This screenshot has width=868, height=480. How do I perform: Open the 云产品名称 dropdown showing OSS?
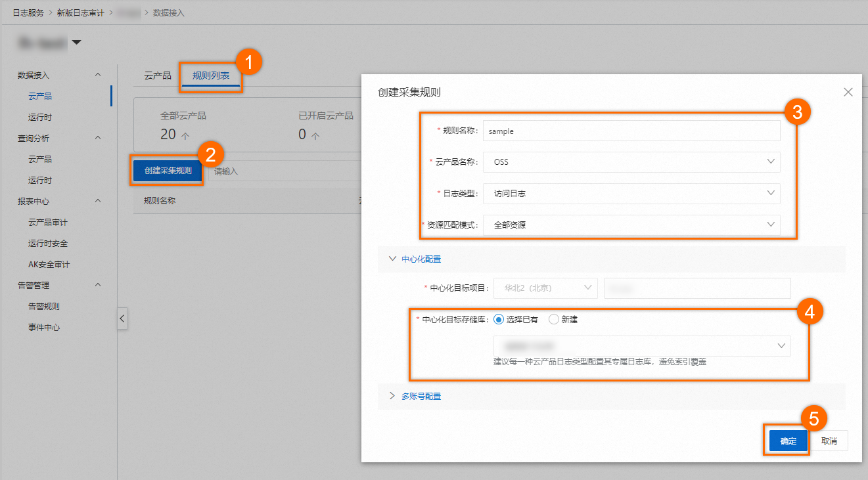click(631, 162)
